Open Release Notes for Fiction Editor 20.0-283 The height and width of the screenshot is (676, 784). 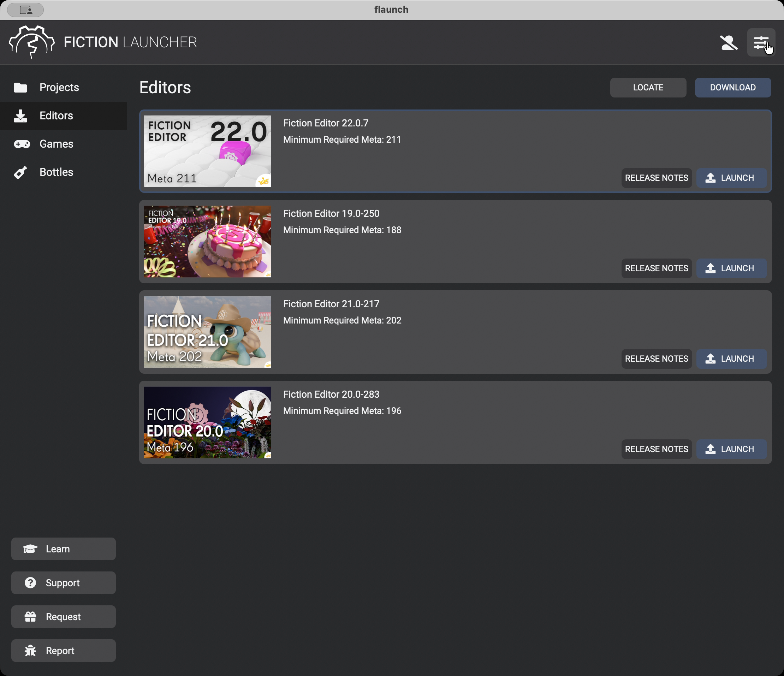click(657, 449)
